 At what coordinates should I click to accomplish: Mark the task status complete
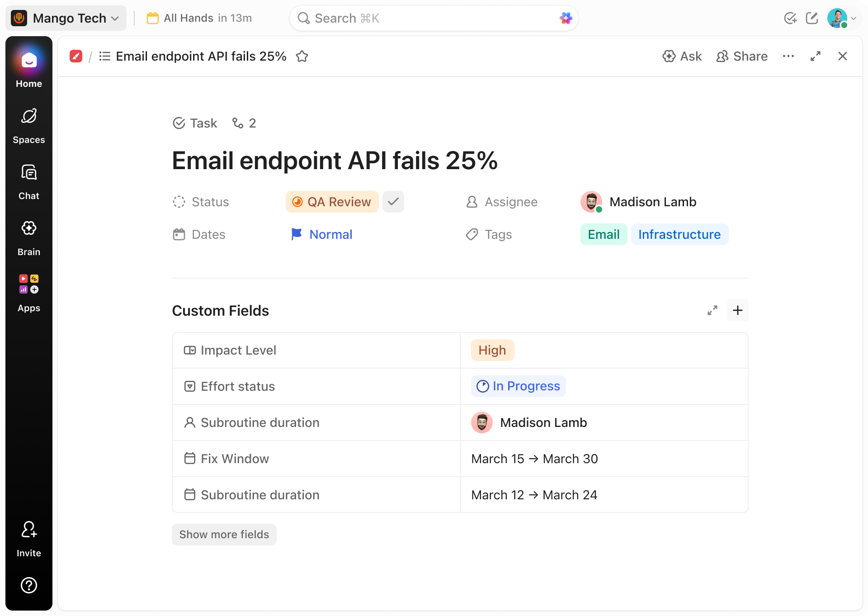click(x=393, y=202)
